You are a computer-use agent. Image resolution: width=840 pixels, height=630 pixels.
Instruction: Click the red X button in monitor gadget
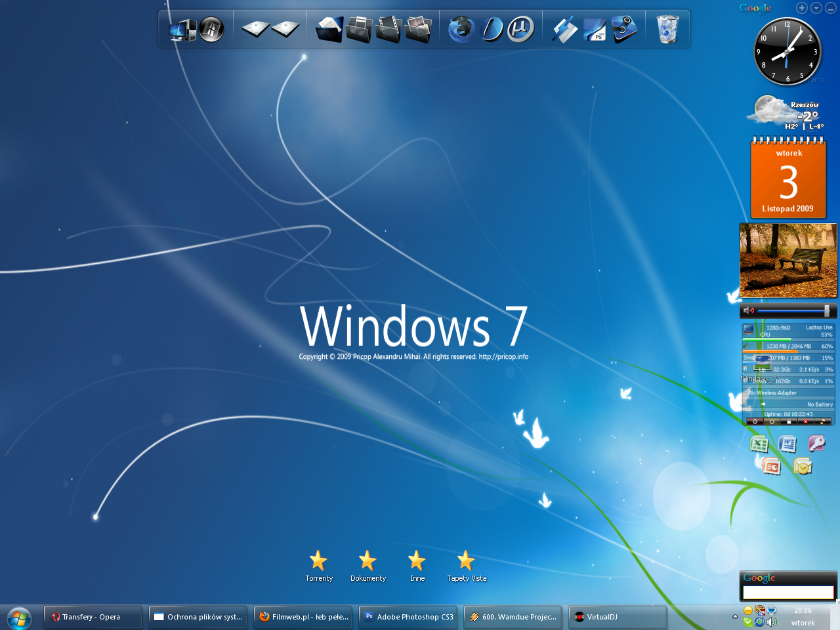[806, 421]
